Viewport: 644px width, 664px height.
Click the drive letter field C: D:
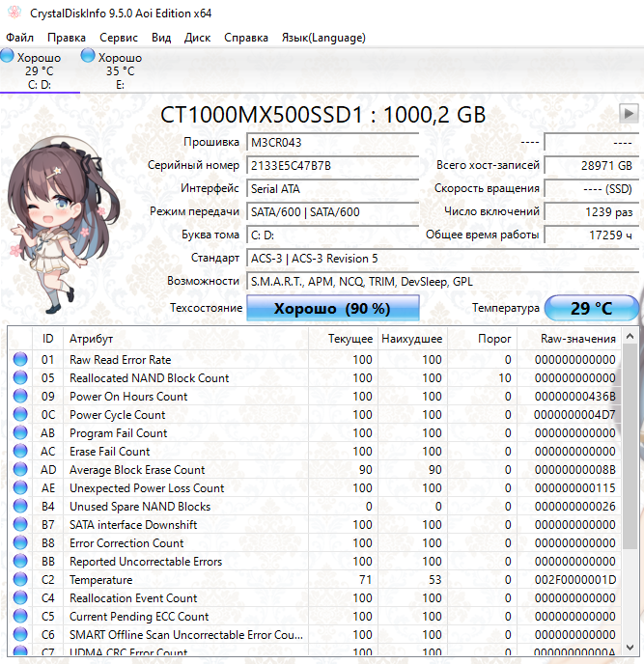coord(332,235)
